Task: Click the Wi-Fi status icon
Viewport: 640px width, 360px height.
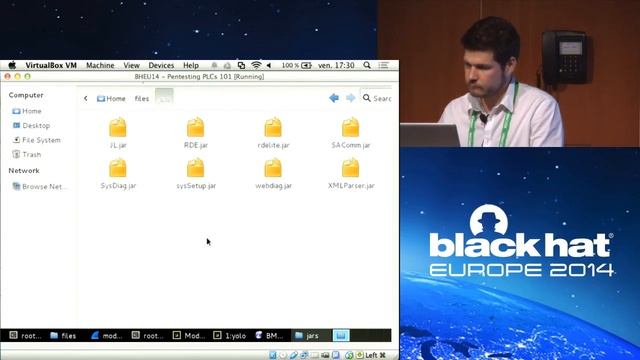Action: point(256,65)
